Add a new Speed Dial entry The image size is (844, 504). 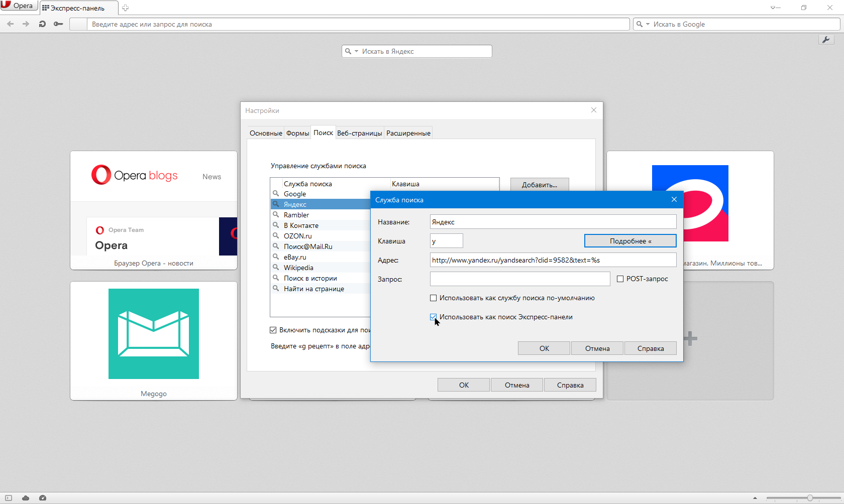pyautogui.click(x=690, y=338)
